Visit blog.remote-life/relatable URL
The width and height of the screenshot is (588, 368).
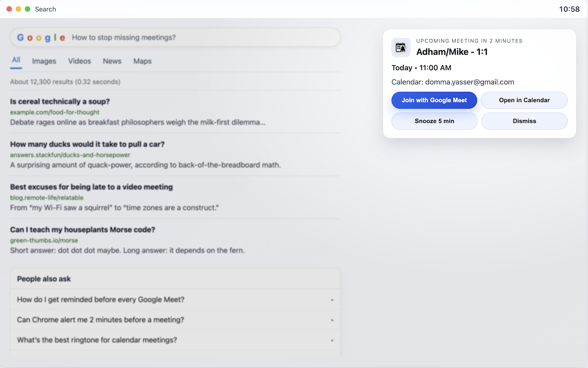(x=47, y=198)
